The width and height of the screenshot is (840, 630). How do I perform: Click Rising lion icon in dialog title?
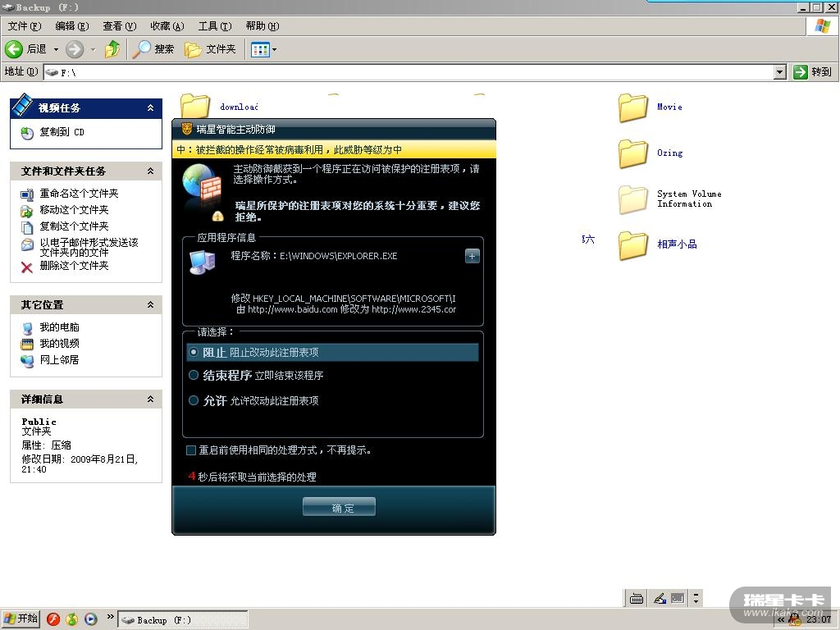click(x=186, y=129)
